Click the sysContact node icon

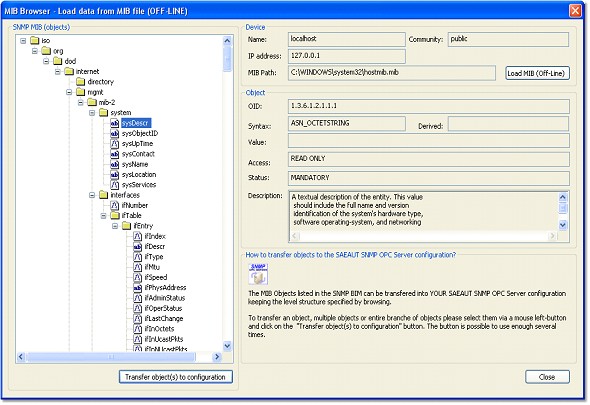click(115, 154)
